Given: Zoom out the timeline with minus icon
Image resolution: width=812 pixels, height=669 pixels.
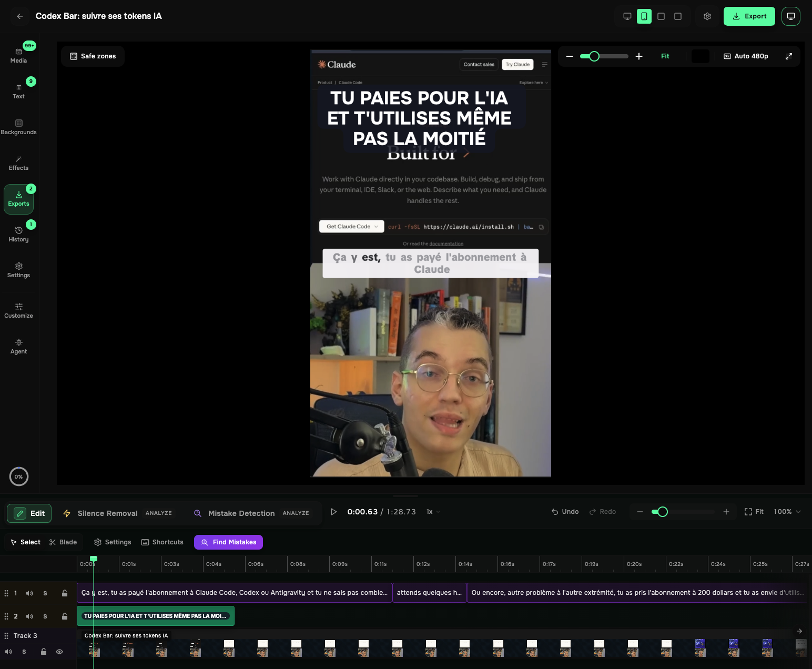Looking at the screenshot, I should coord(640,512).
